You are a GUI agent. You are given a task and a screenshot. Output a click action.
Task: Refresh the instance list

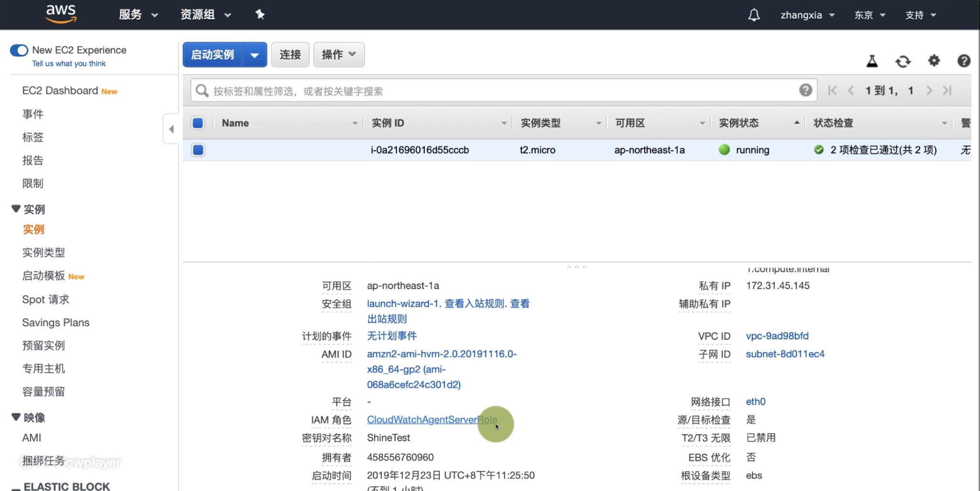click(903, 61)
